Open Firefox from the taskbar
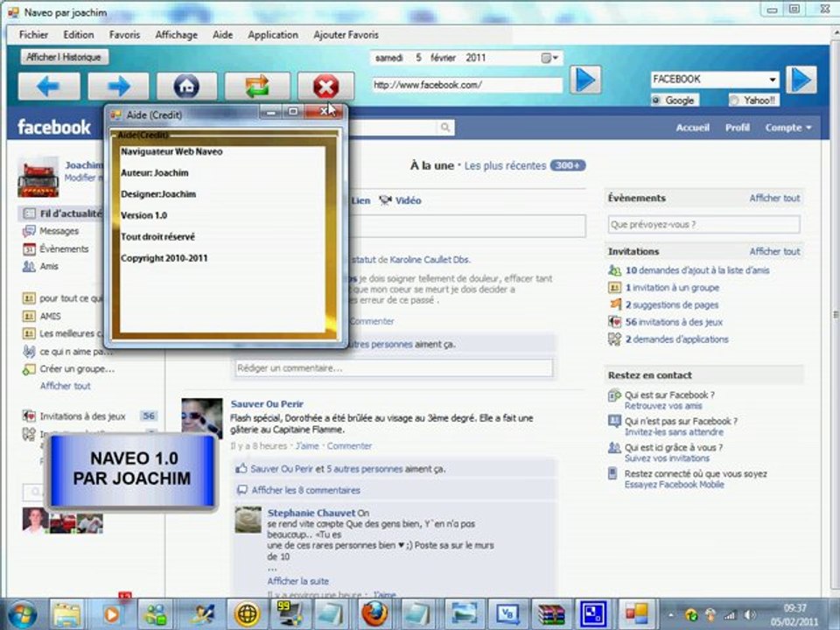This screenshot has height=630, width=840. point(374,614)
